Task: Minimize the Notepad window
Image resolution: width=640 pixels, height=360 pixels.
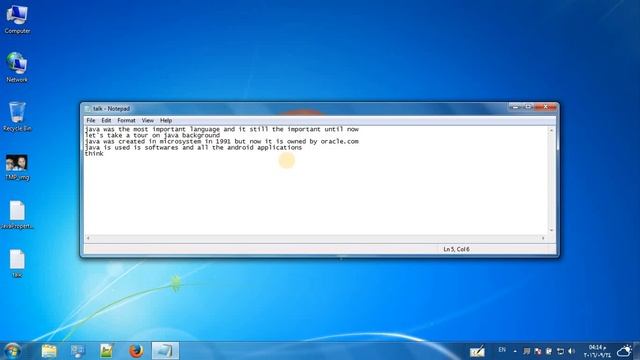Action: [x=515, y=107]
